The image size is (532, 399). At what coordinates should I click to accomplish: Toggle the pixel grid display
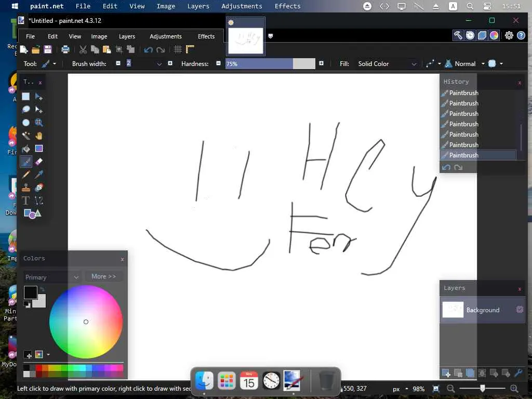pyautogui.click(x=178, y=49)
